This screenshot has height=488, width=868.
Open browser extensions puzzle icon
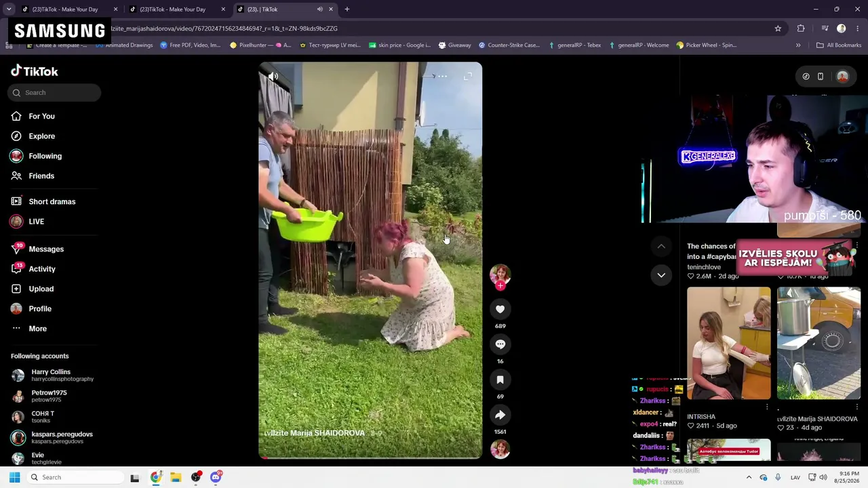click(801, 28)
